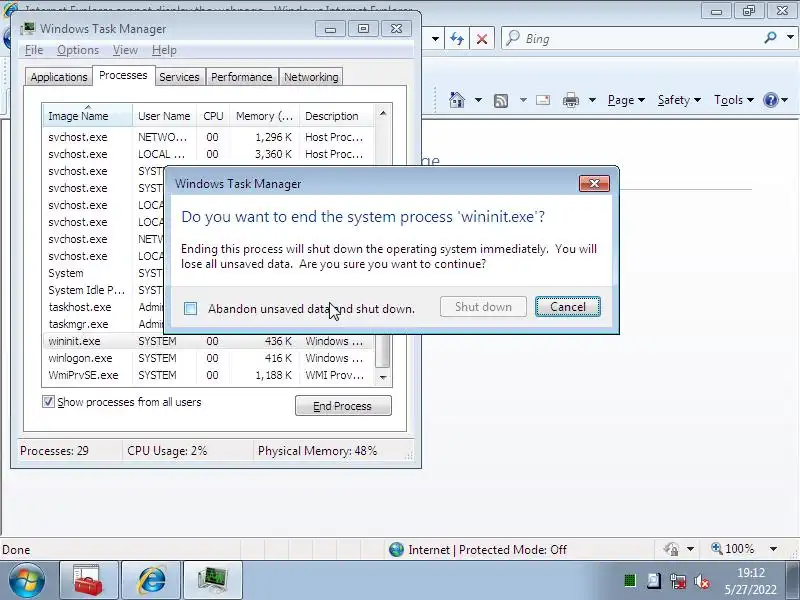Image resolution: width=800 pixels, height=600 pixels.
Task: Check Abandon unsaved data and shut down
Action: [x=190, y=308]
